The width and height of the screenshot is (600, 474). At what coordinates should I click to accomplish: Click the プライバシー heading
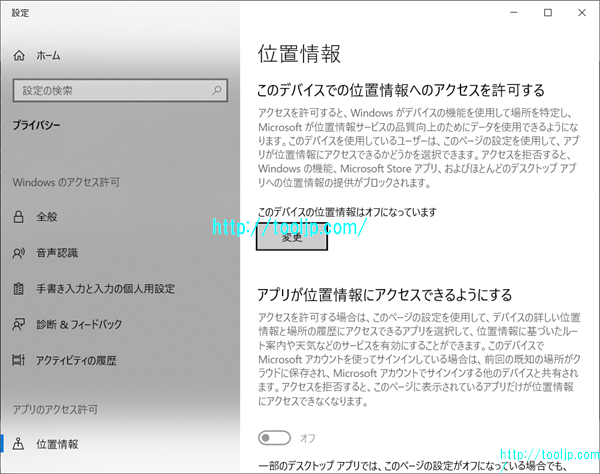click(36, 125)
